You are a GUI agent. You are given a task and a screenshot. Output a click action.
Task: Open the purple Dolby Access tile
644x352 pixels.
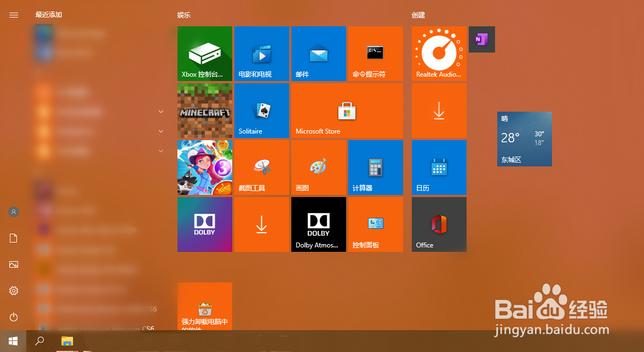pyautogui.click(x=205, y=224)
